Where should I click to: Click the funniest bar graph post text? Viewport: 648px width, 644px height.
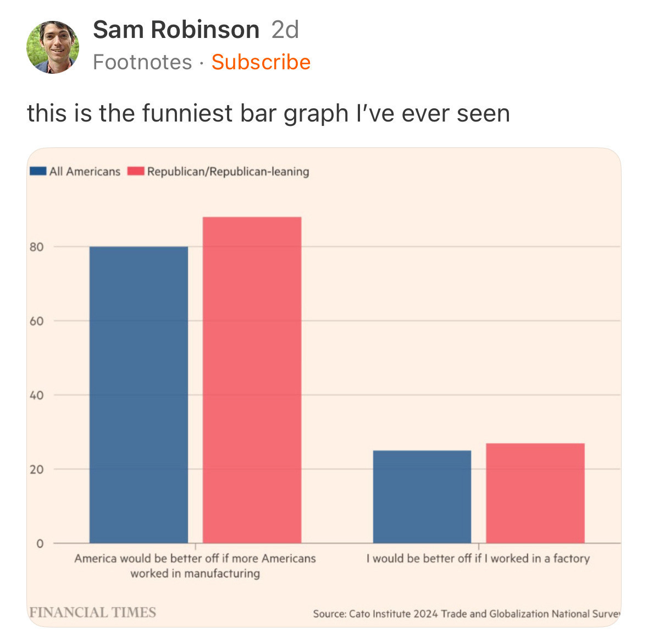[268, 113]
